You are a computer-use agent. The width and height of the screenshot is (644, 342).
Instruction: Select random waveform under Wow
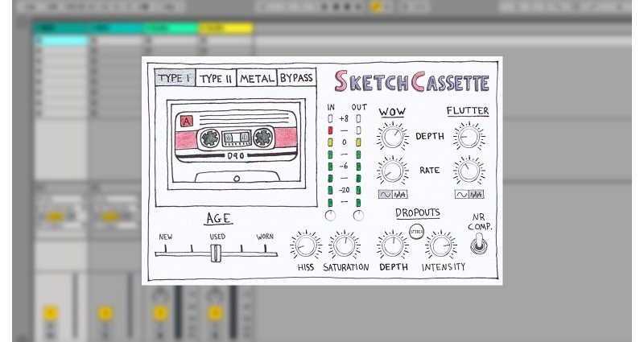pos(400,194)
